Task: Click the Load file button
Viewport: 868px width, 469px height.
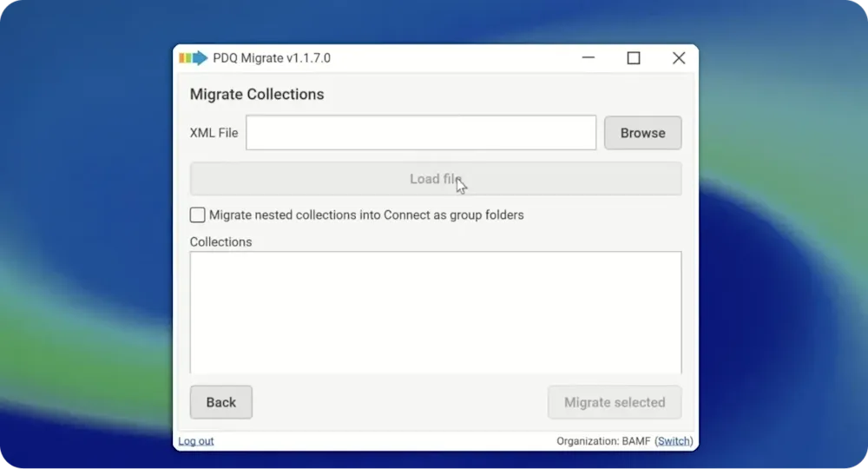Action: pyautogui.click(x=436, y=178)
